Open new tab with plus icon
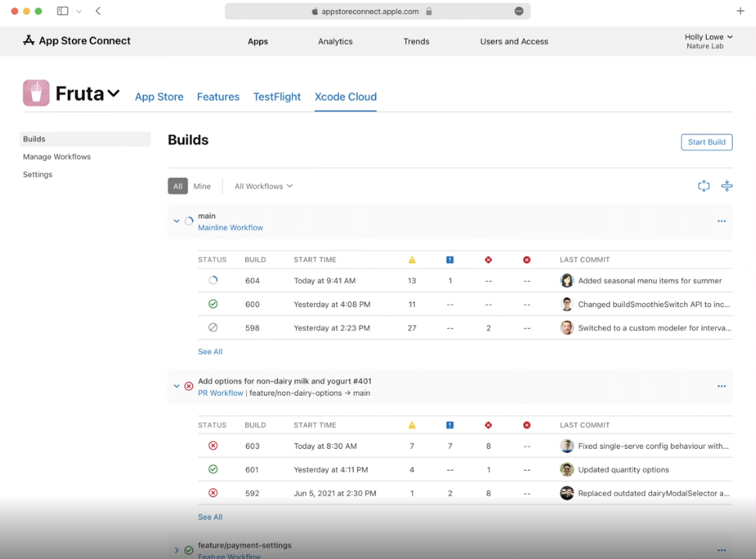The width and height of the screenshot is (756, 559). coord(740,11)
